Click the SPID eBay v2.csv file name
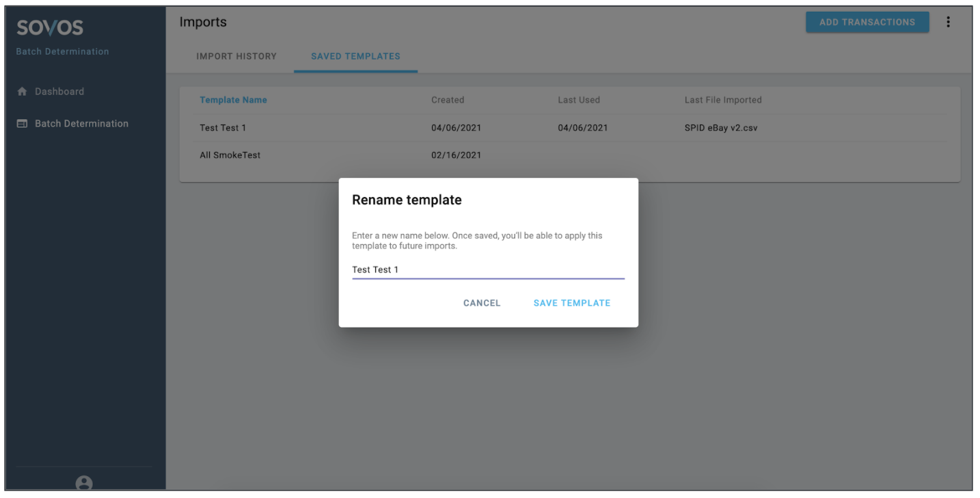The height and width of the screenshot is (498, 980). pos(720,128)
